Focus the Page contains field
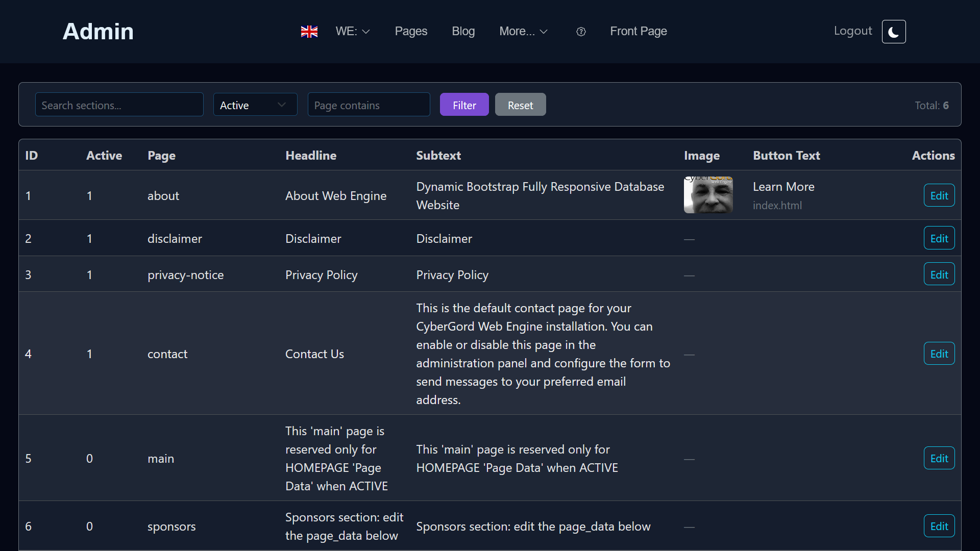 point(369,105)
